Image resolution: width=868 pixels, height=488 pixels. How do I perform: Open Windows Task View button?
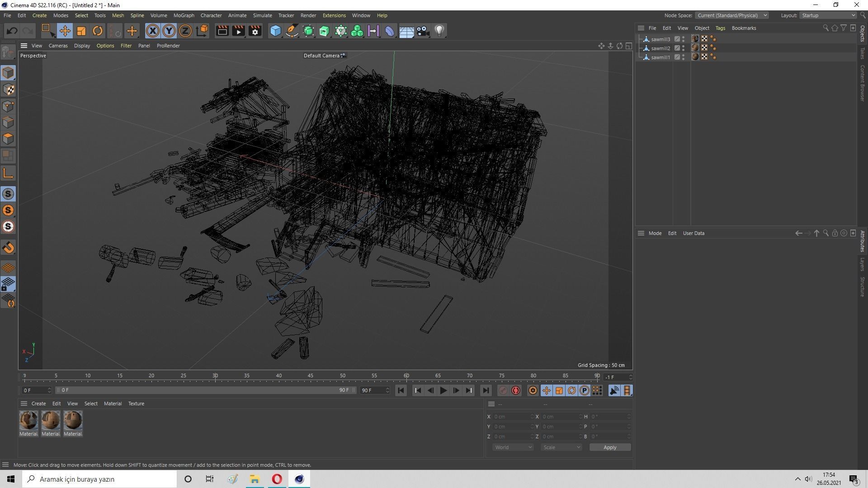point(210,479)
